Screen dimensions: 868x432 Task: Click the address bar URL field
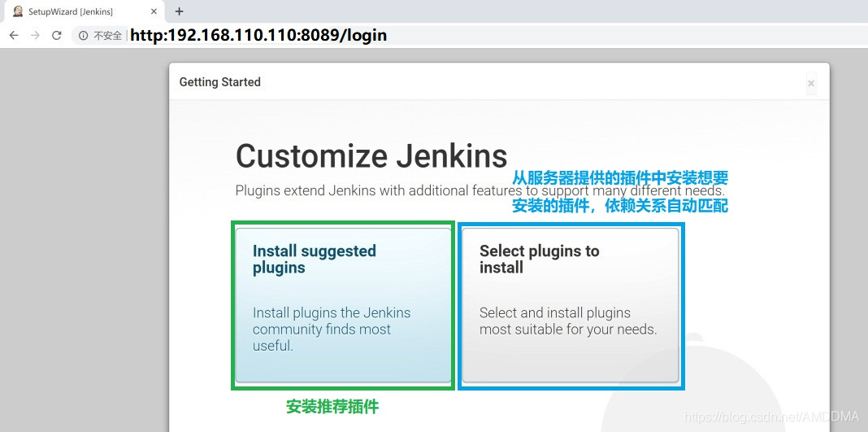pos(470,36)
